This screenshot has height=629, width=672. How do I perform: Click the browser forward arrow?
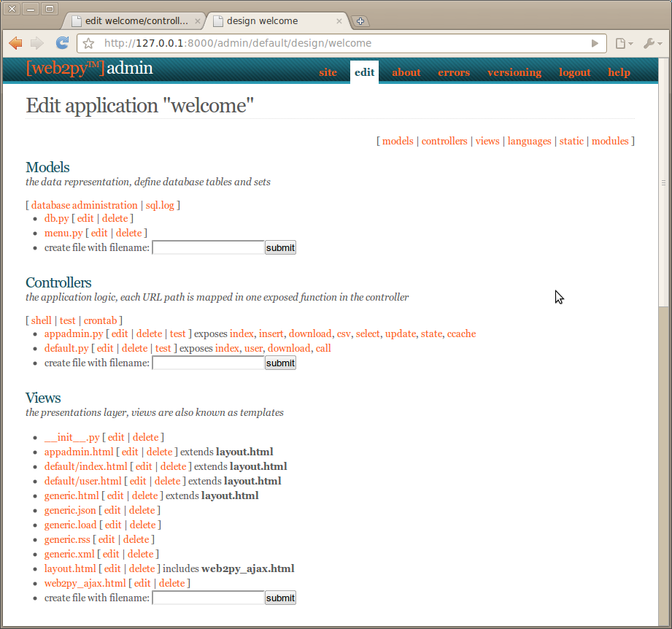pyautogui.click(x=37, y=43)
